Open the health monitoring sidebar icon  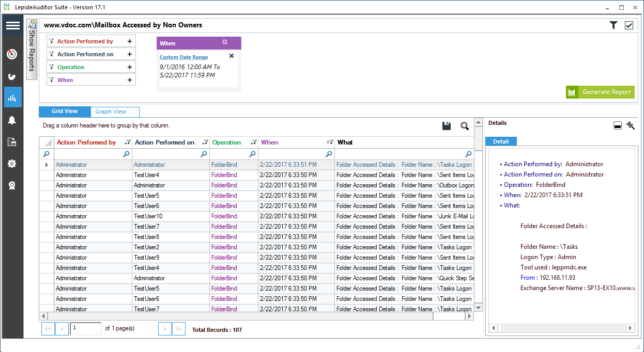pos(12,77)
